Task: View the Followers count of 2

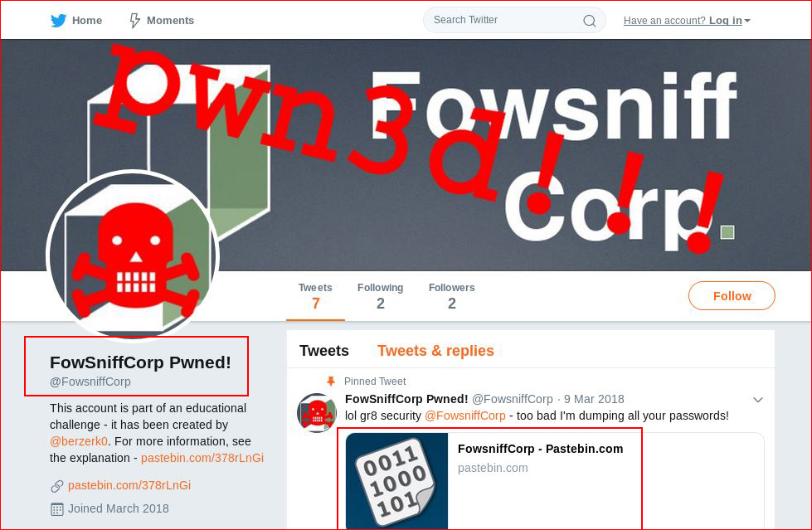Action: click(451, 296)
